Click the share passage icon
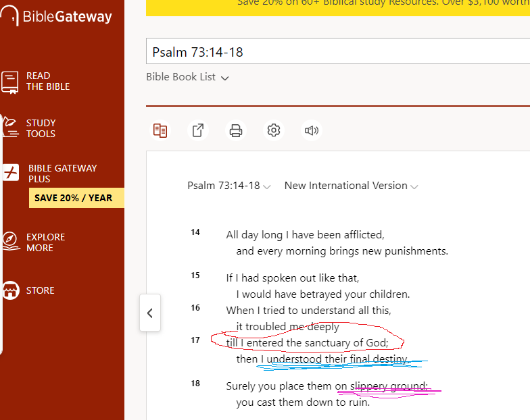 click(x=198, y=130)
